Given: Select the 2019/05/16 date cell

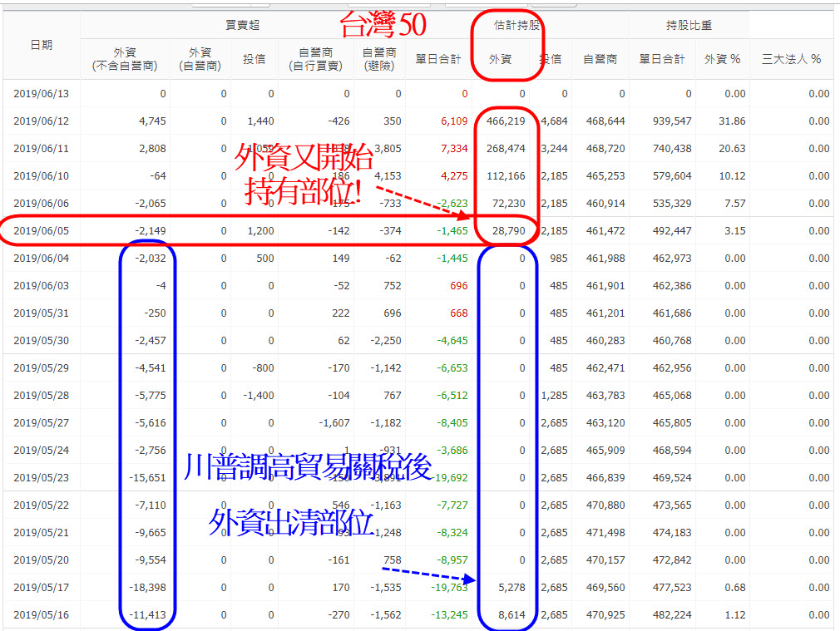Looking at the screenshot, I should pos(42,615).
